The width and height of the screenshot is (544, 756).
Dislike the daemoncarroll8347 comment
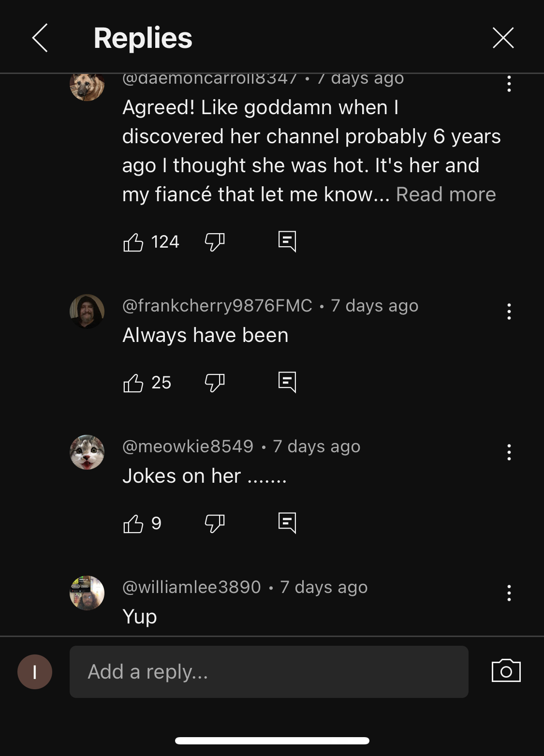215,242
